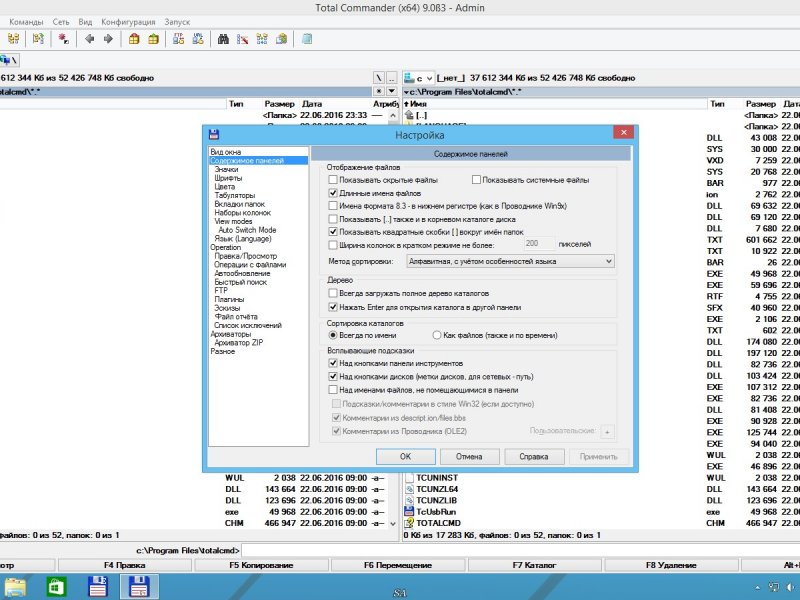
Task: Uncheck 'Длинные имена файлов' checkbox
Action: [x=333, y=193]
